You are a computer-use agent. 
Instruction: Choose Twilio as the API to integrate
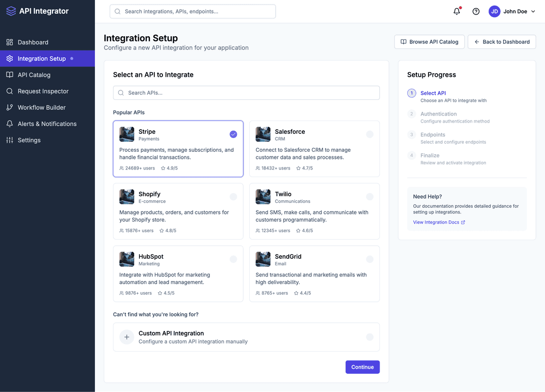pyautogui.click(x=314, y=211)
